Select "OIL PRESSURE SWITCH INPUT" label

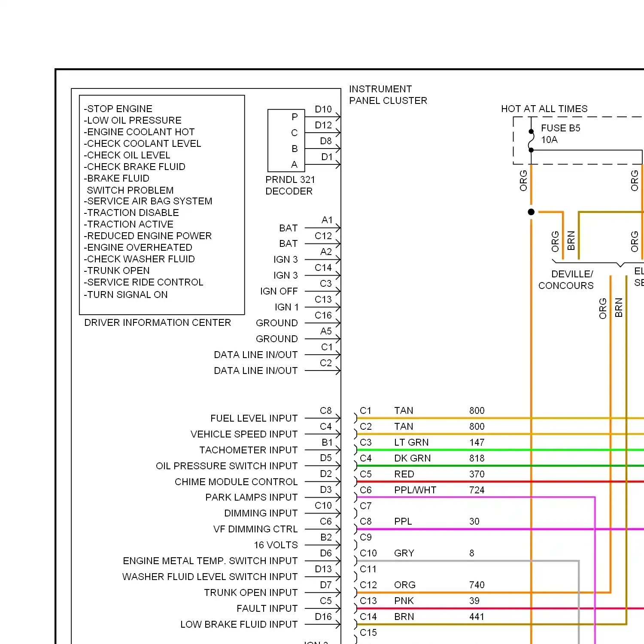pyautogui.click(x=227, y=466)
